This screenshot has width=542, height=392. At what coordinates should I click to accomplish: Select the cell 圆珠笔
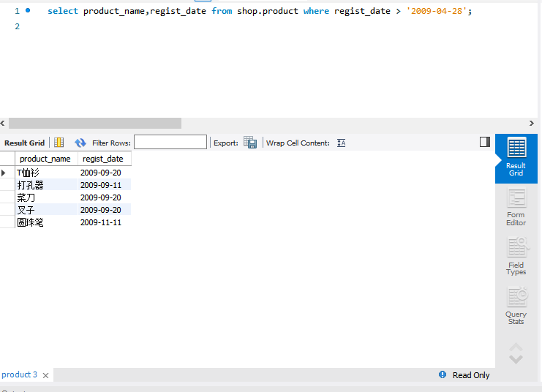point(46,222)
